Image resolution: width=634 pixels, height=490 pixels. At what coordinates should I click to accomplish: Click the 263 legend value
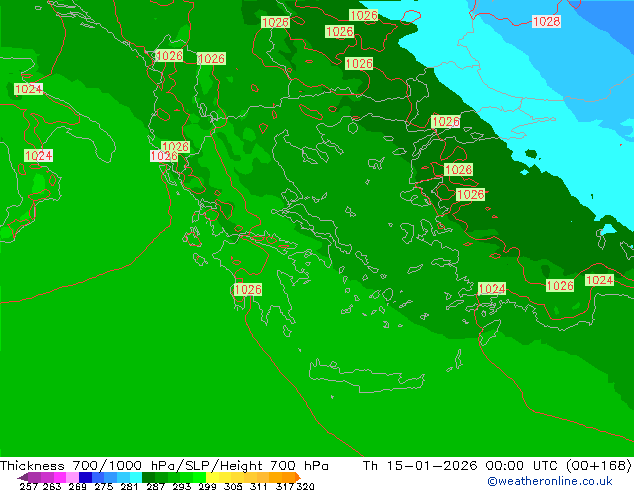(52, 486)
